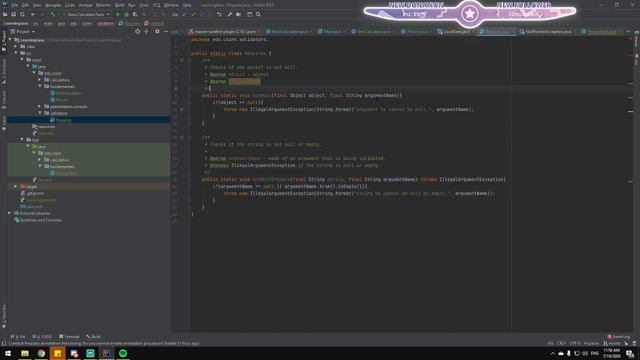Viewport: 640px width, 360px height.
Task: Click the Debug bug icon
Action: pos(127,14)
